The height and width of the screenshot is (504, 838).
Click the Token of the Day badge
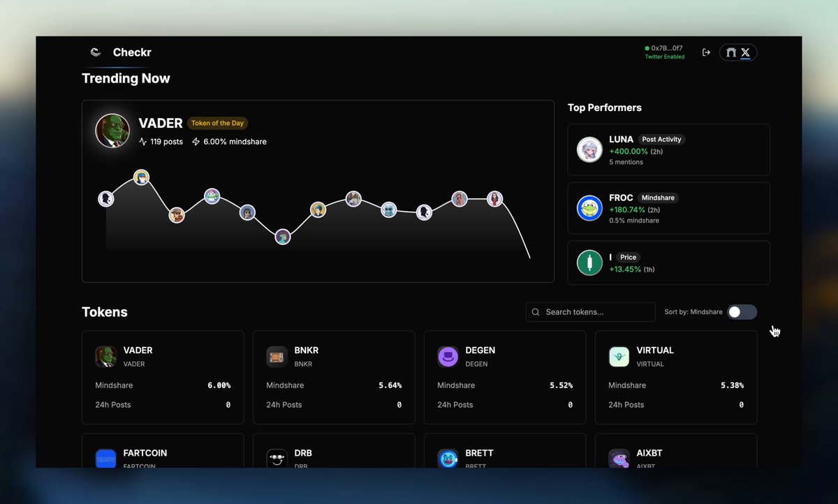tap(217, 123)
